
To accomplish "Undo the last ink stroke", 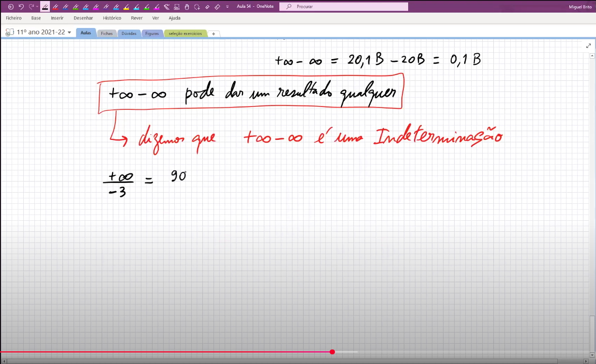I will 21,7.
